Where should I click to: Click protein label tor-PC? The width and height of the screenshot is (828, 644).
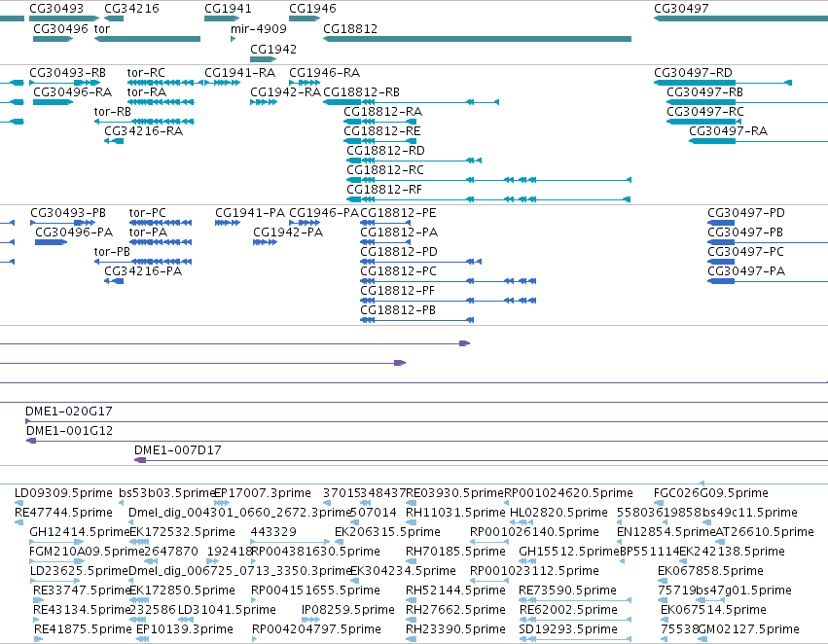(x=147, y=213)
